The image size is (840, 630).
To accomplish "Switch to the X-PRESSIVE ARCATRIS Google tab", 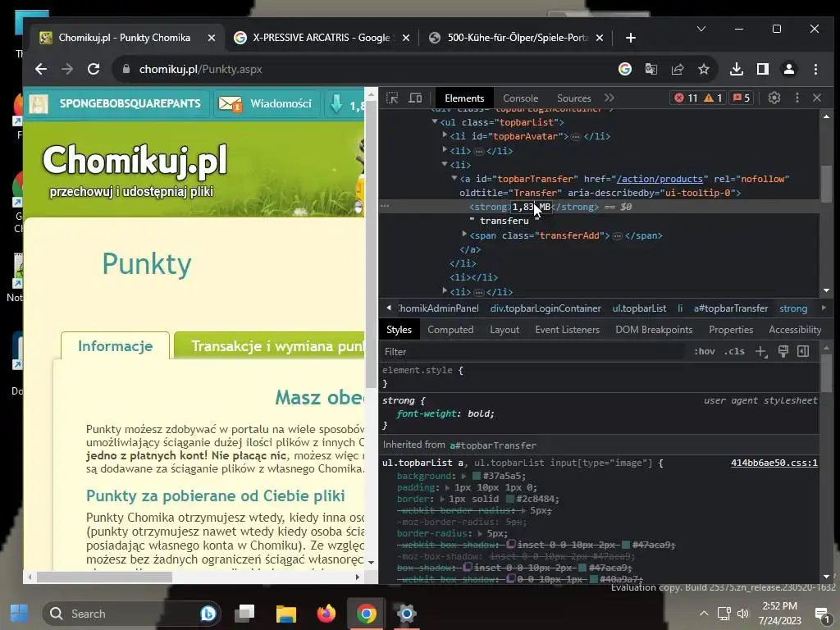I will [321, 38].
